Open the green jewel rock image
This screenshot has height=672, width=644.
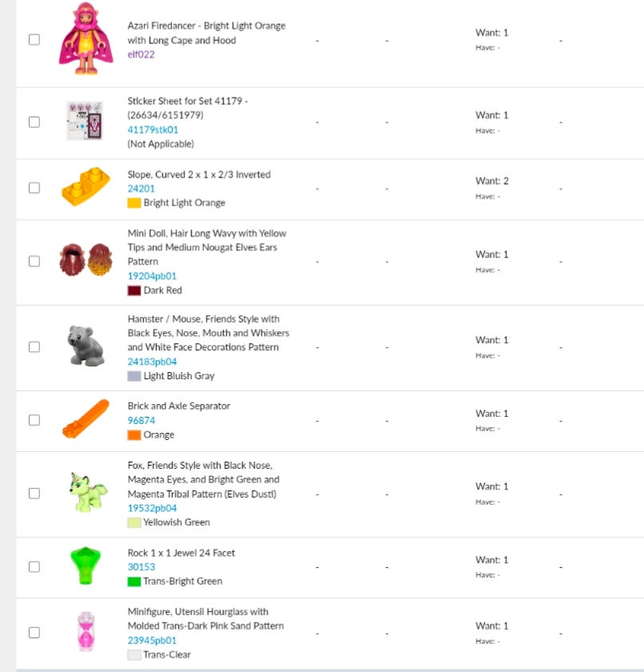tap(85, 566)
